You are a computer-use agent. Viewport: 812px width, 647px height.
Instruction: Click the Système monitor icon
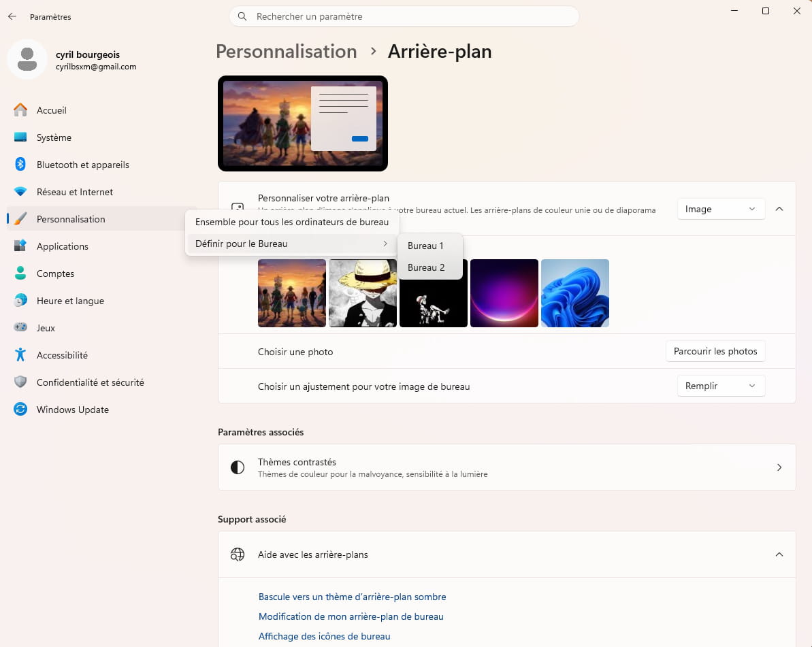pyautogui.click(x=20, y=137)
